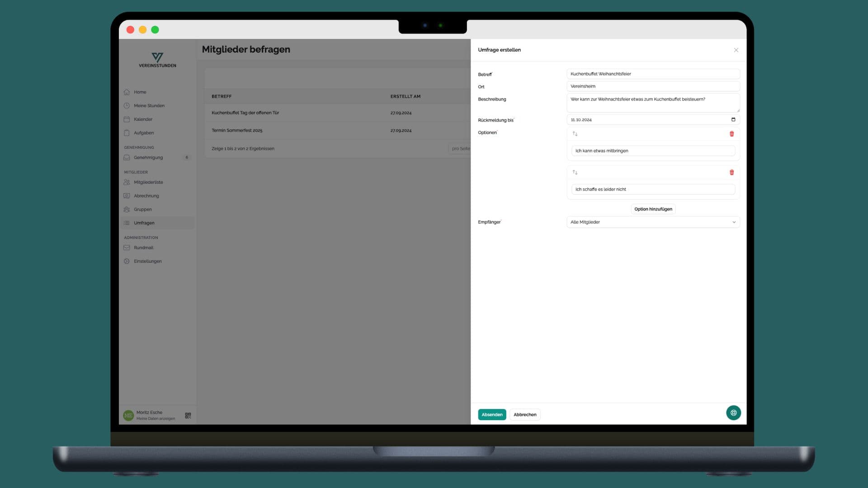Open Kuchenbuffet Tag der offenen Tür survey
The height and width of the screenshot is (488, 868).
(x=245, y=113)
